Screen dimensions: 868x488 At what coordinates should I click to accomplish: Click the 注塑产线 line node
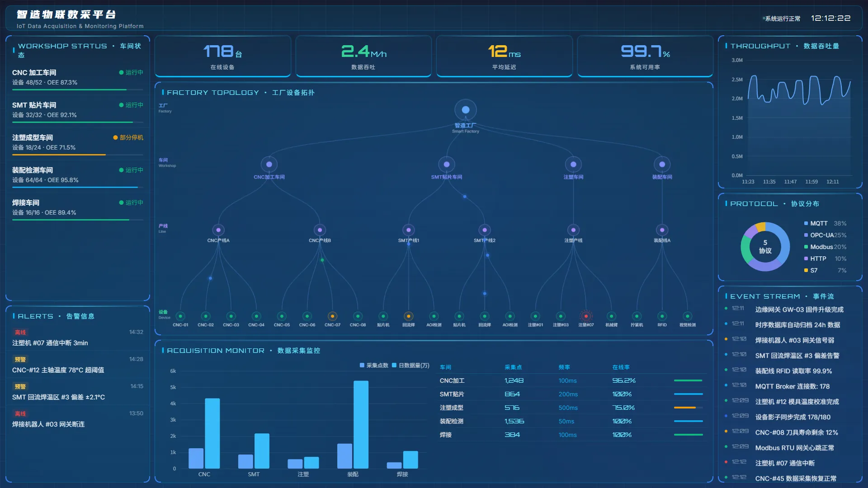573,230
